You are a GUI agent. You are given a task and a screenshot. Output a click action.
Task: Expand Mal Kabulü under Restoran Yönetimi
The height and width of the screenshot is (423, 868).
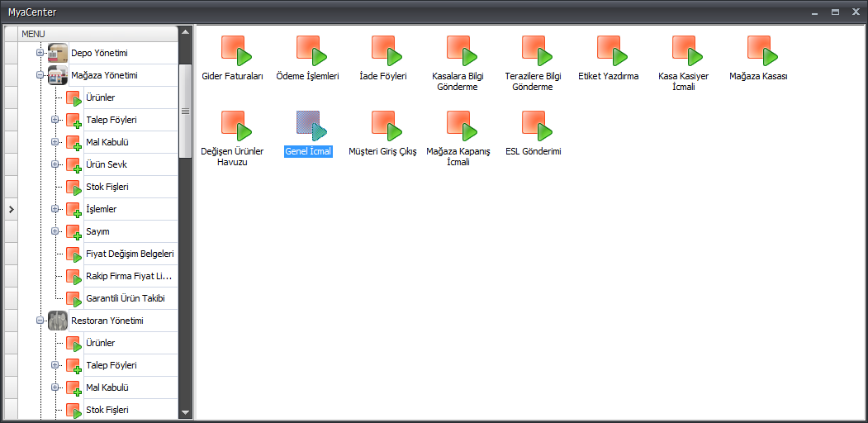pos(55,387)
